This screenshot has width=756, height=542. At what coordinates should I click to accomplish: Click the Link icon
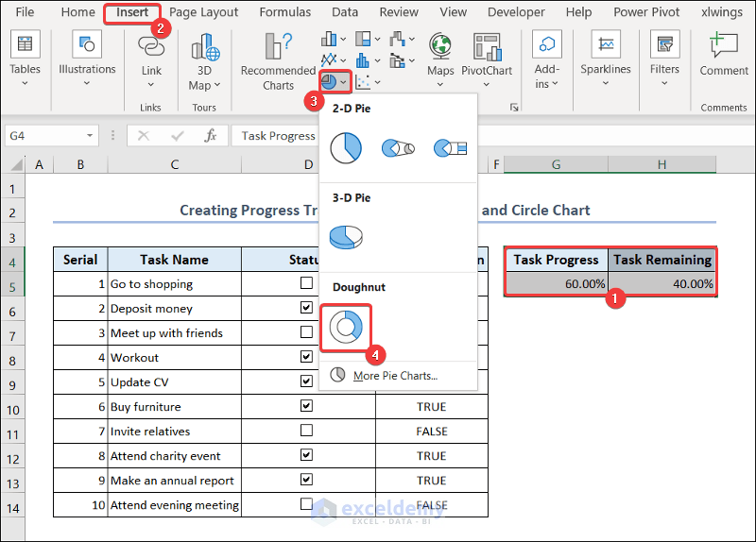(x=151, y=46)
